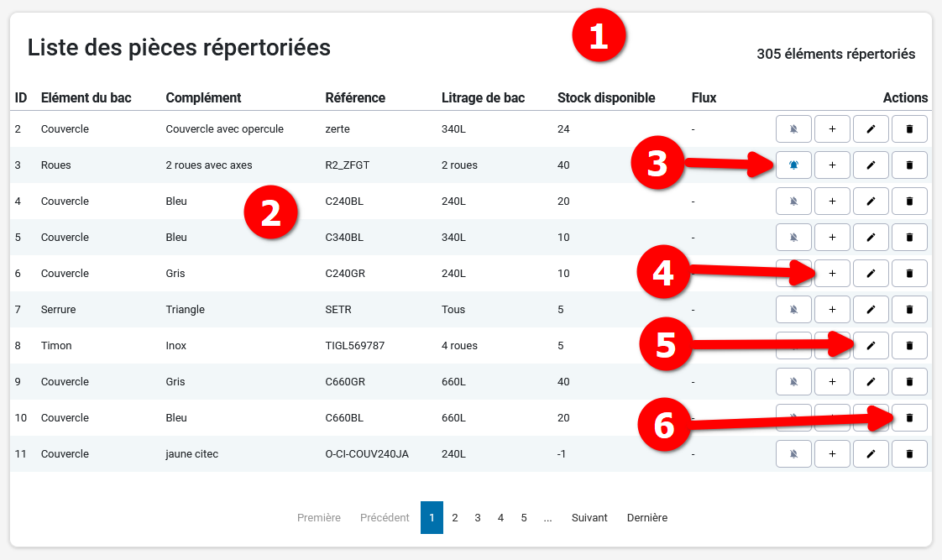Disable active blue bell on Roues row
This screenshot has height=560, width=942.
click(793, 165)
